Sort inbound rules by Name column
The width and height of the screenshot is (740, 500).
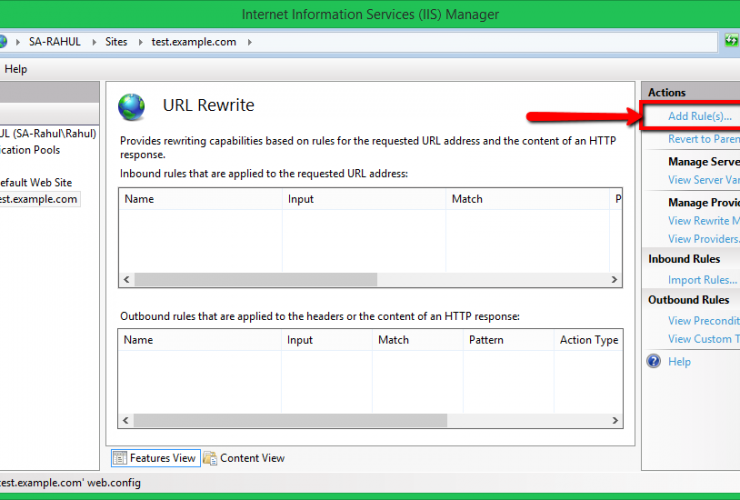(x=200, y=199)
